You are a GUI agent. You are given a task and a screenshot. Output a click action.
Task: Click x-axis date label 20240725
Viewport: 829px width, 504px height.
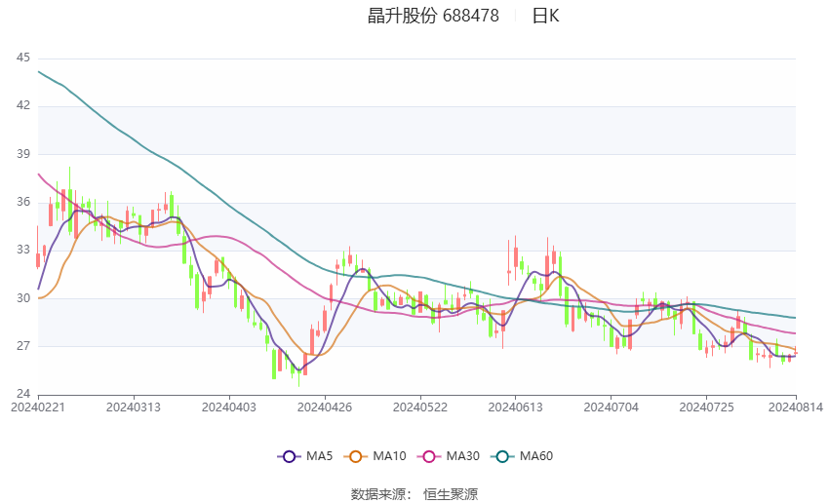coord(706,407)
